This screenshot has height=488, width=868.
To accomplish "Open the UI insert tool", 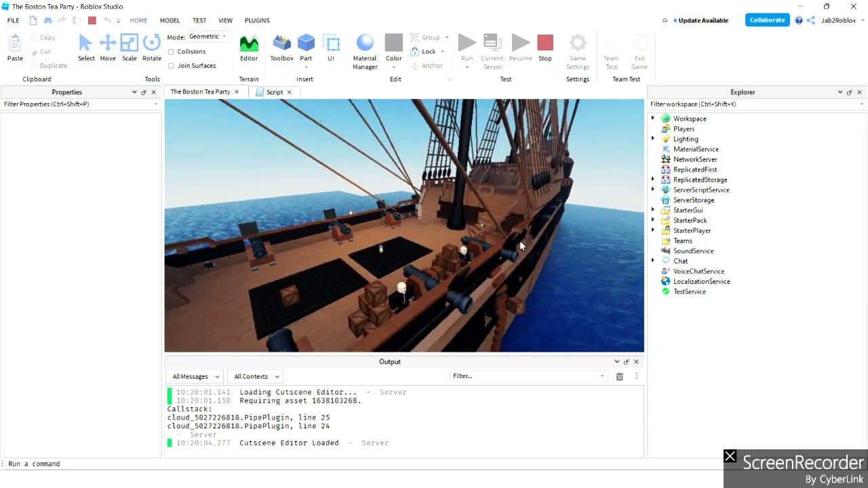I will click(331, 48).
